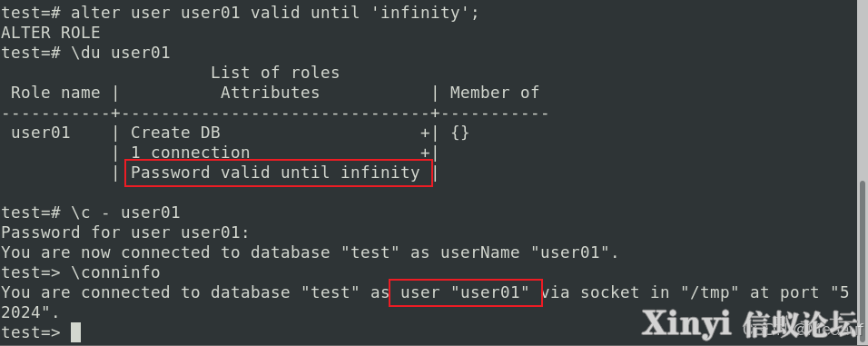Click the 'List of roles' heading
The width and height of the screenshot is (868, 346).
[x=274, y=73]
